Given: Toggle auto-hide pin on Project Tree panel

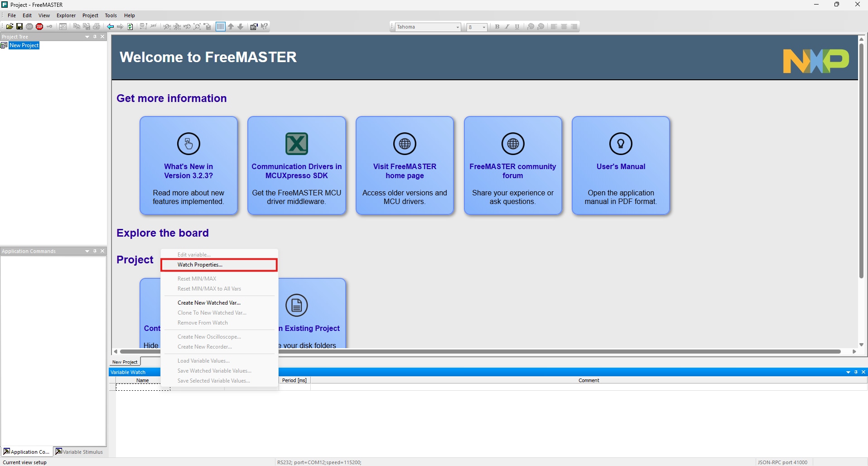Looking at the screenshot, I should 95,37.
